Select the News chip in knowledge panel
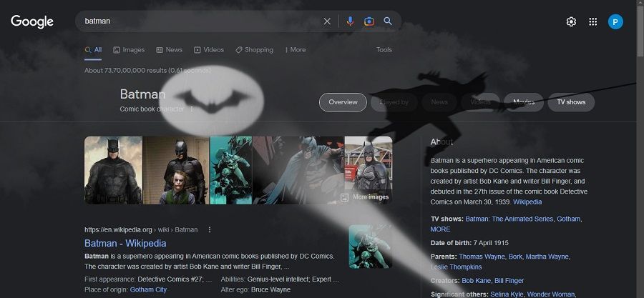This screenshot has height=298, width=644. (x=439, y=102)
